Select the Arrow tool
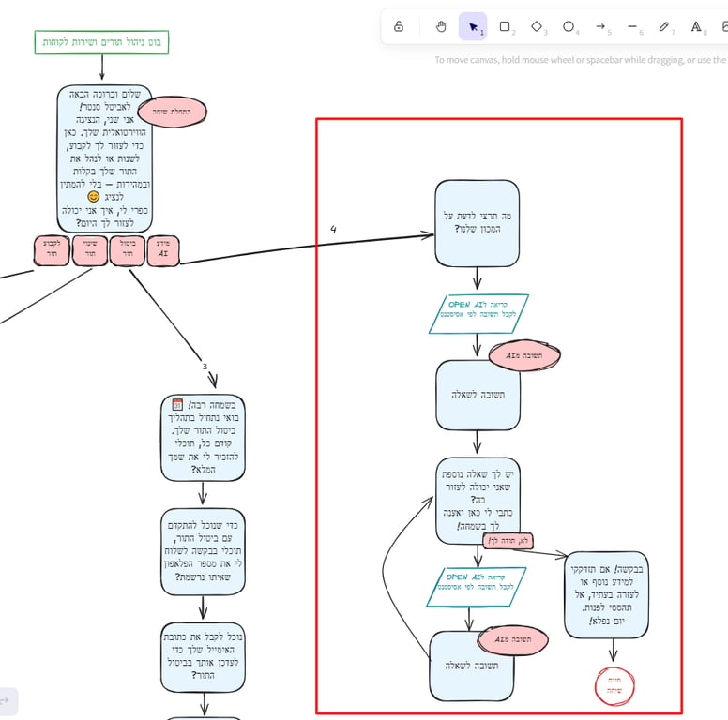This screenshot has width=728, height=720. [600, 26]
